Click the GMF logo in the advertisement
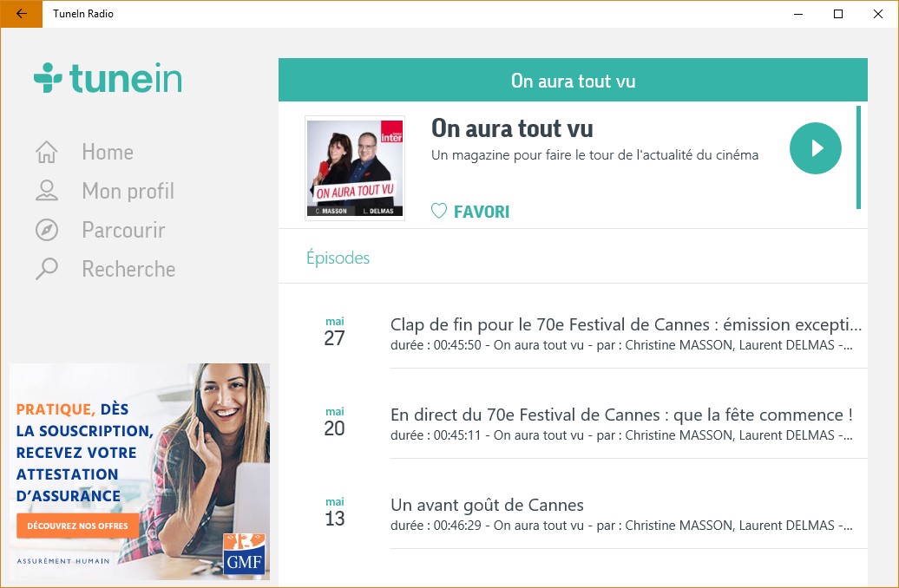This screenshot has height=588, width=899. coord(244,554)
